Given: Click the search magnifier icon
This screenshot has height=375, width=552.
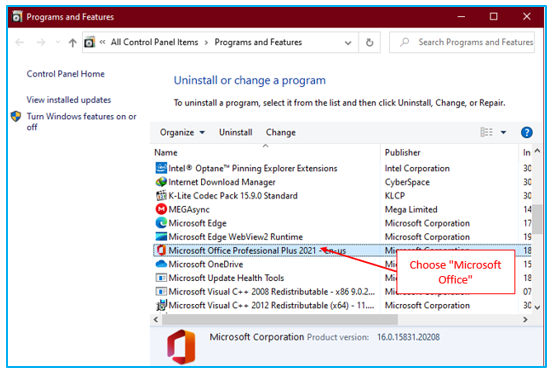Looking at the screenshot, I should click(x=404, y=42).
